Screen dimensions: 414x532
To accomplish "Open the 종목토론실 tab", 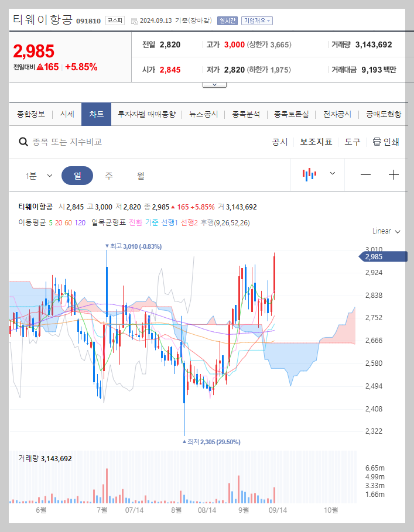I will pyautogui.click(x=291, y=114).
